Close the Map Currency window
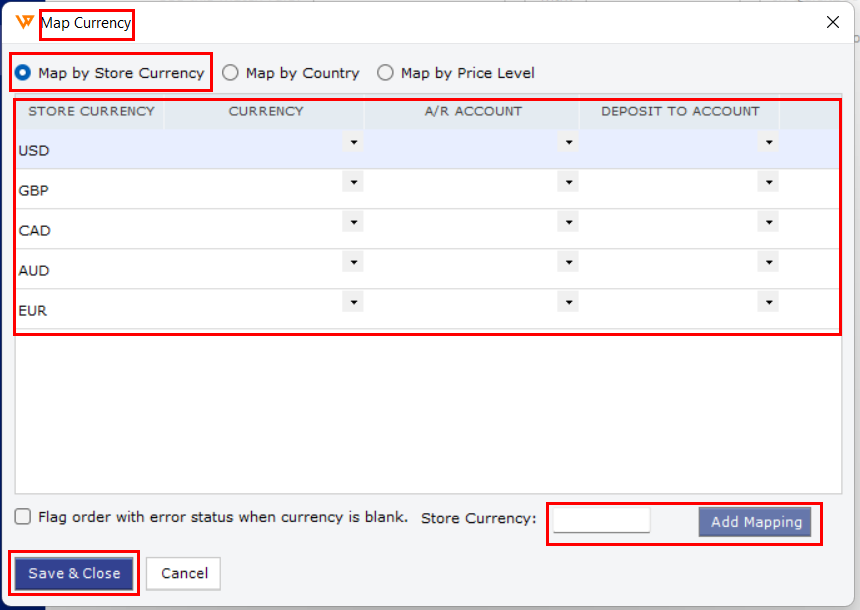 (832, 22)
